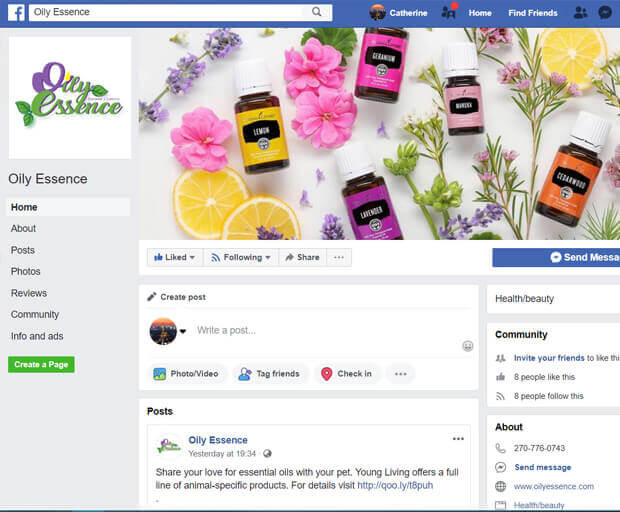Click the search magnifier icon
The image size is (620, 512).
click(317, 12)
